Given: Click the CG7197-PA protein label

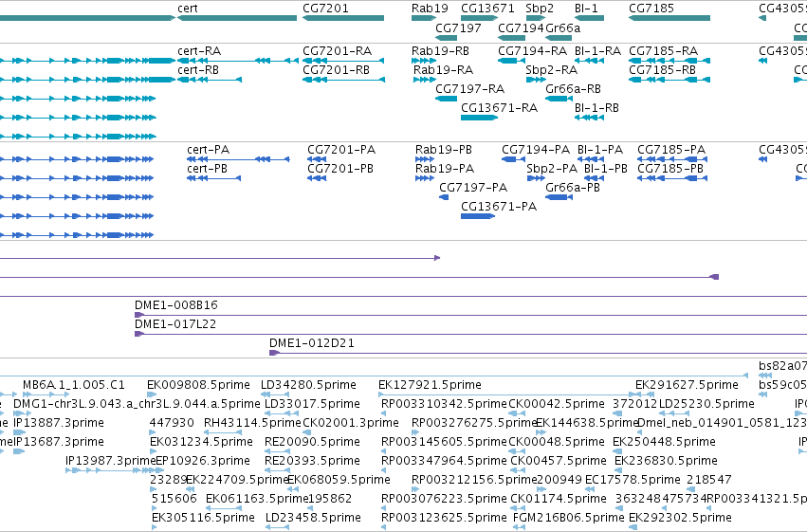Looking at the screenshot, I should pyautogui.click(x=473, y=188).
